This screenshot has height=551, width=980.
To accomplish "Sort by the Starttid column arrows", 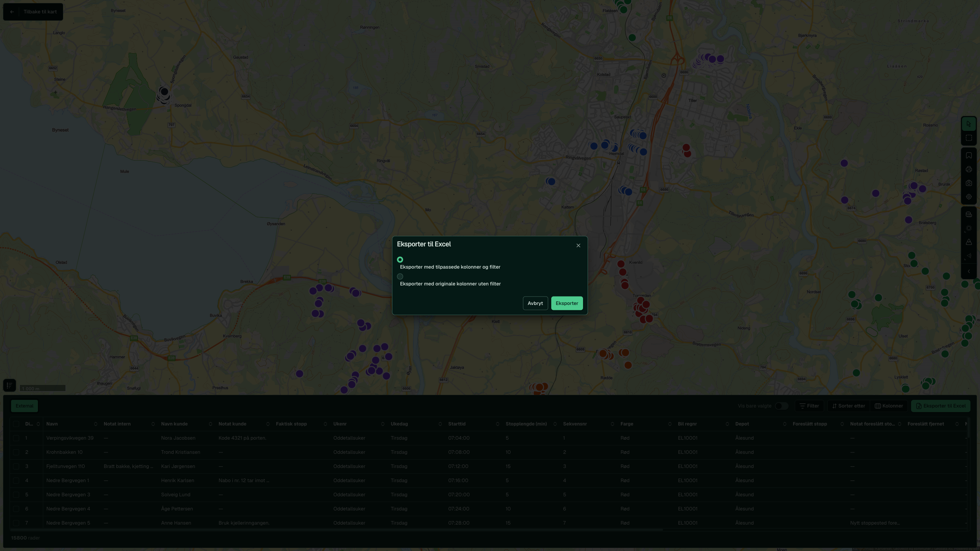I will [x=497, y=424].
